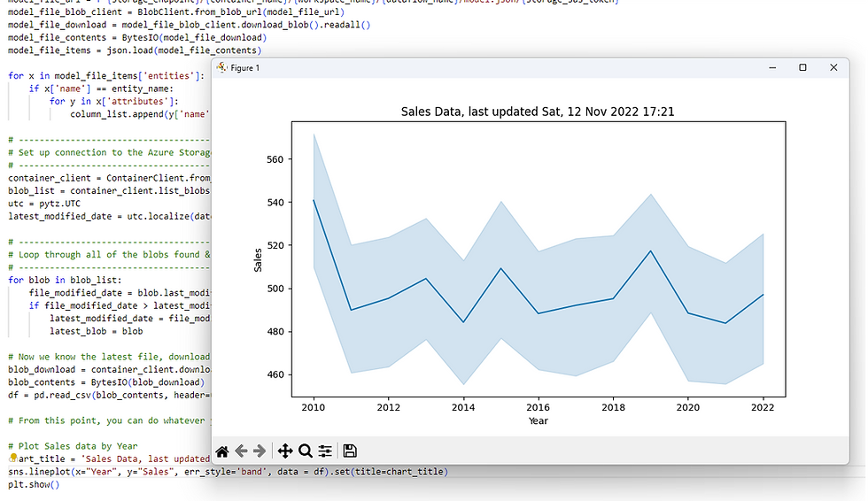
Task: Click '# Plot Sales data by Year' comment
Action: coord(73,446)
